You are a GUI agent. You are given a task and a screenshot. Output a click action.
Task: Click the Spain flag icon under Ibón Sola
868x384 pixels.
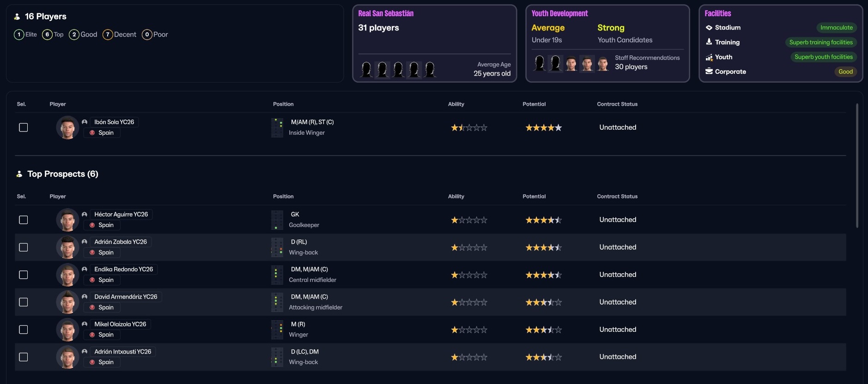[92, 133]
